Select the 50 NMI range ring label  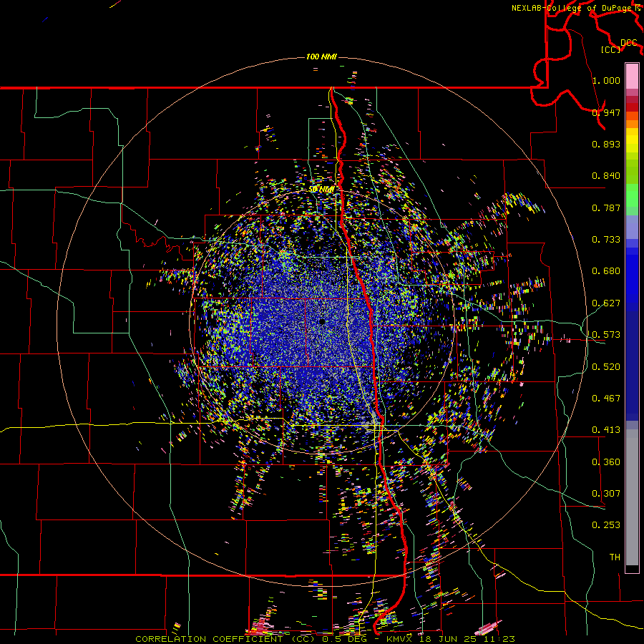point(321,190)
